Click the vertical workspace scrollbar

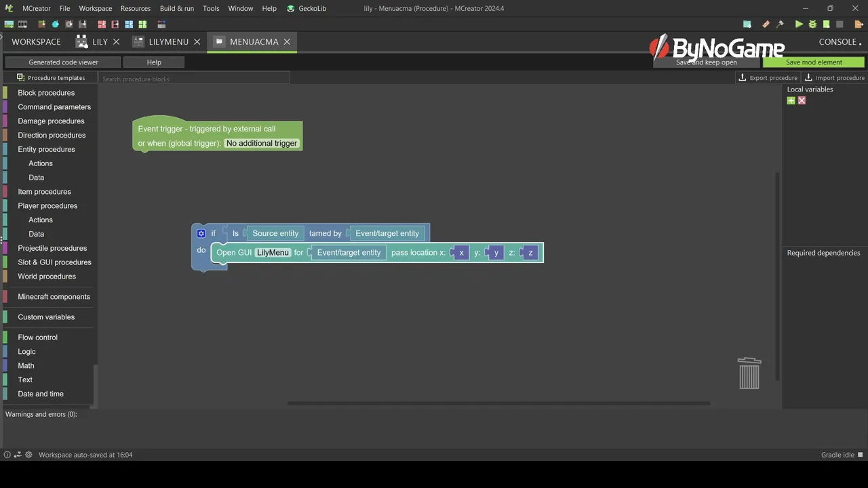click(778, 276)
